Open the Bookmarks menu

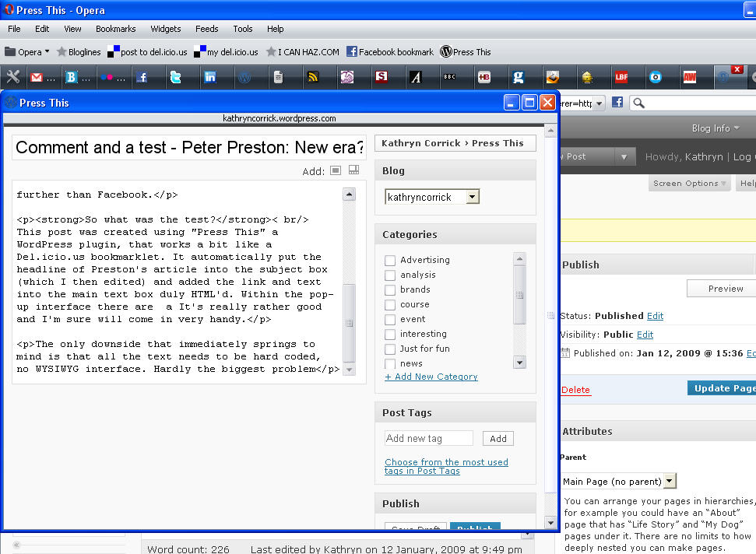tap(115, 29)
